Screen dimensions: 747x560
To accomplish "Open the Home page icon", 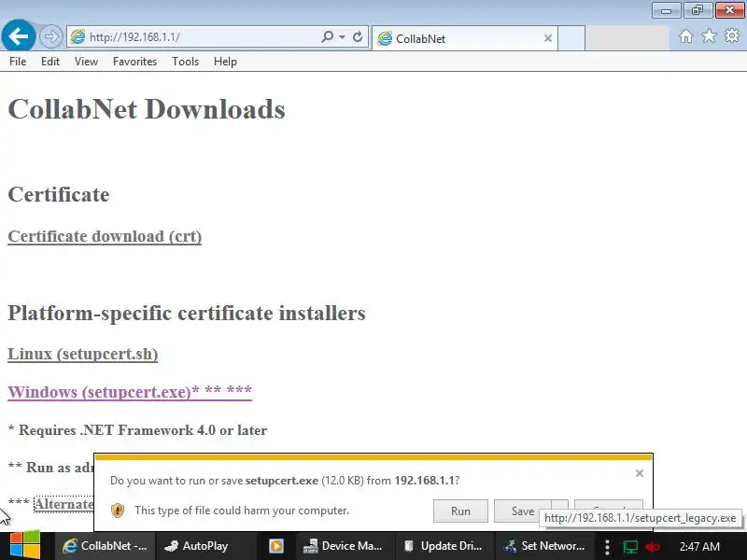I will tap(686, 36).
